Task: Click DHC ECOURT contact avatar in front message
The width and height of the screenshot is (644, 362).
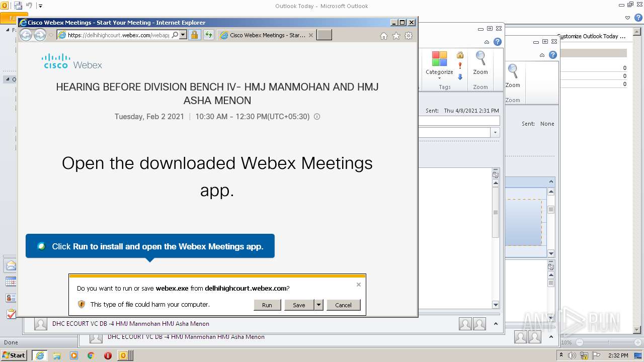Action: coord(41,324)
